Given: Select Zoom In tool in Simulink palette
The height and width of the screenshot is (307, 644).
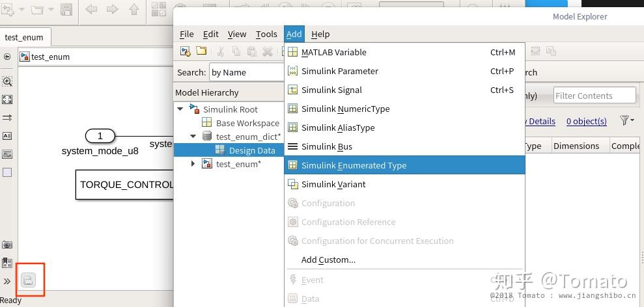Looking at the screenshot, I should (7, 81).
